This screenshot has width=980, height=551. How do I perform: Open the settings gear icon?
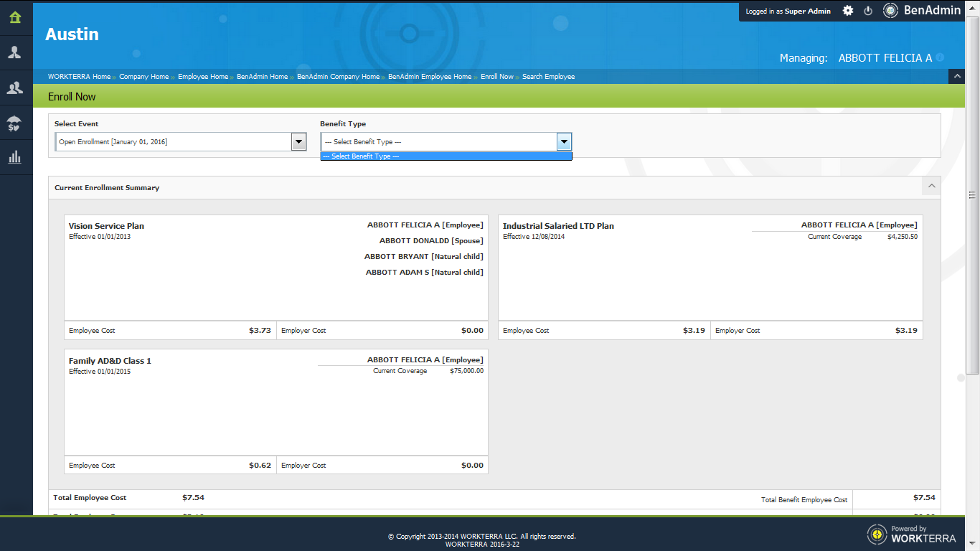pyautogui.click(x=848, y=11)
